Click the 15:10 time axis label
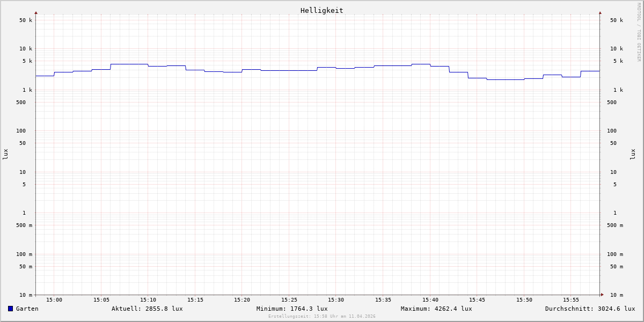Screen dimensions: 644x322 148,300
